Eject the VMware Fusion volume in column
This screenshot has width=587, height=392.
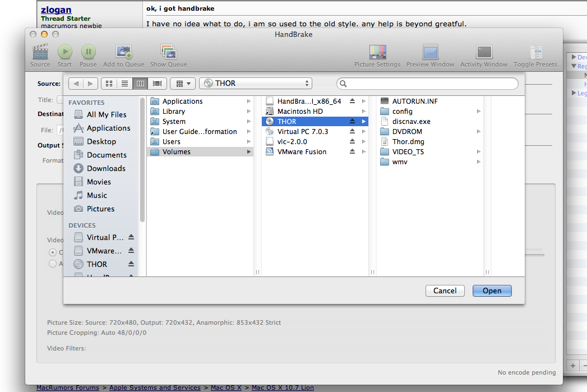(352, 151)
